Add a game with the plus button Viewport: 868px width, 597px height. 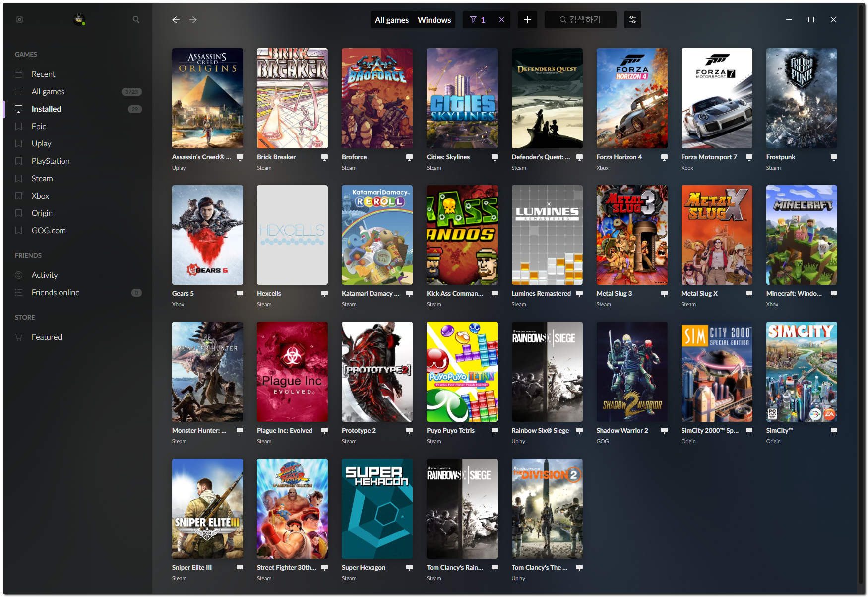point(527,20)
